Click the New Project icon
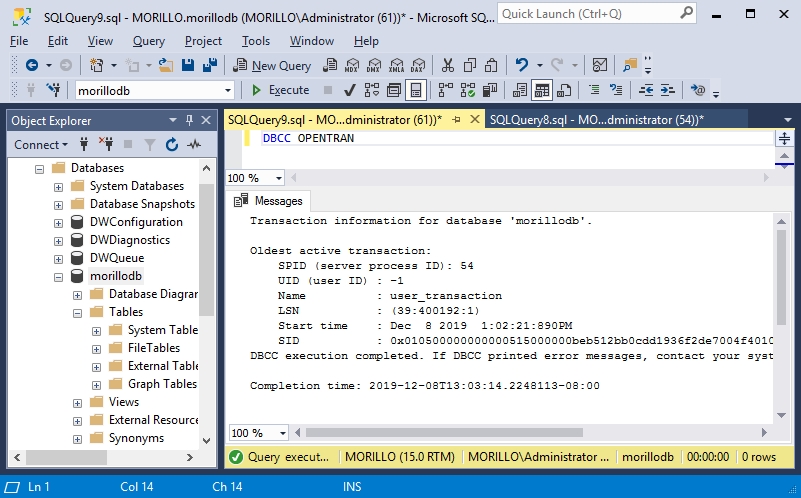The height and width of the screenshot is (498, 801). pos(96,65)
